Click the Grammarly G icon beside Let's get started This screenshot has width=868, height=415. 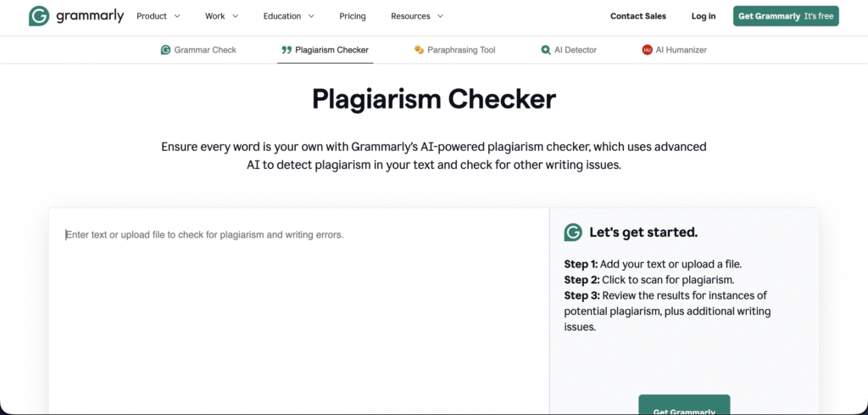coord(573,233)
